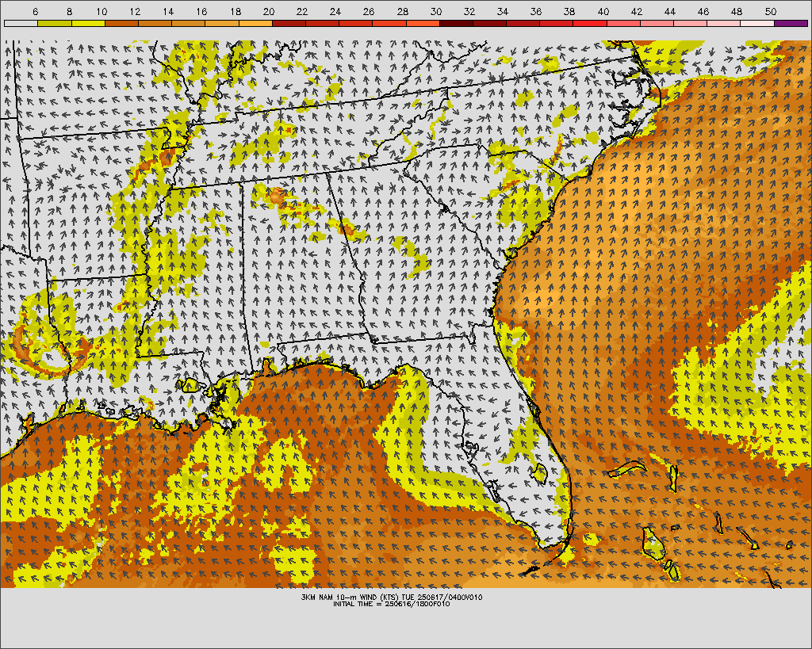
Task: Click the pale pink swatch between 46 and 48
Action: pyautogui.click(x=724, y=23)
